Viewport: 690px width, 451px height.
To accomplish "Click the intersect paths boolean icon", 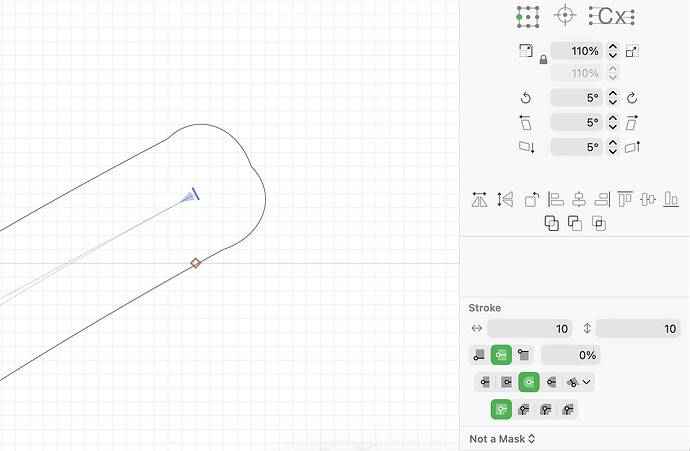I will tap(598, 223).
